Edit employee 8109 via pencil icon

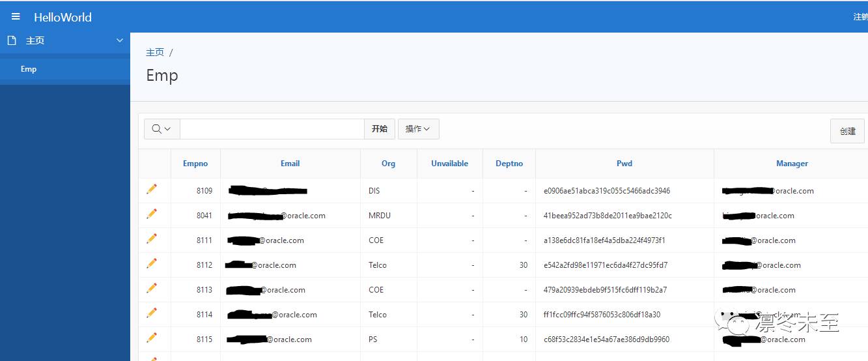click(152, 189)
